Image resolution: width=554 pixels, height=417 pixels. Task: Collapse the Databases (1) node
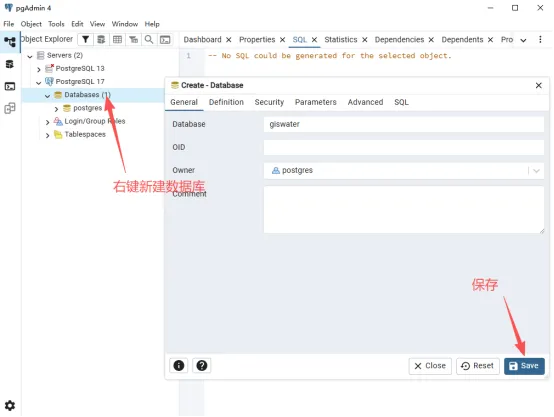(x=47, y=96)
